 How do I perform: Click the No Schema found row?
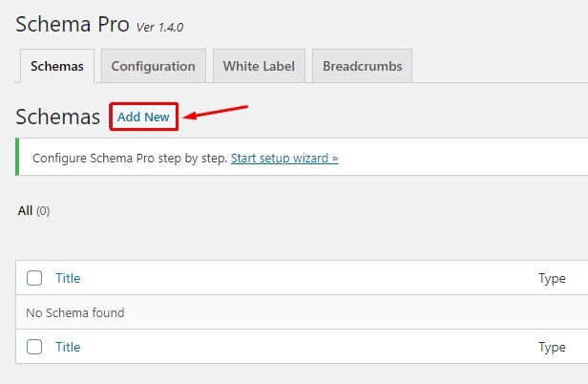coord(74,313)
